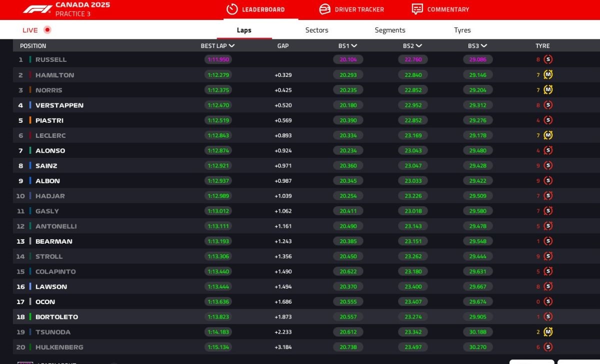
Task: Expand the BS1 column sort chevron
Action: tap(354, 46)
